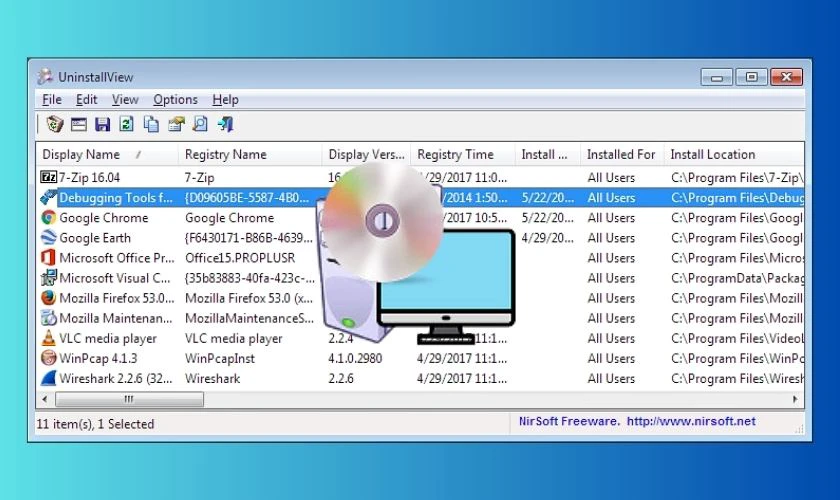840x500 pixels.
Task: Click the Google Chrome row icon
Action: (48, 217)
